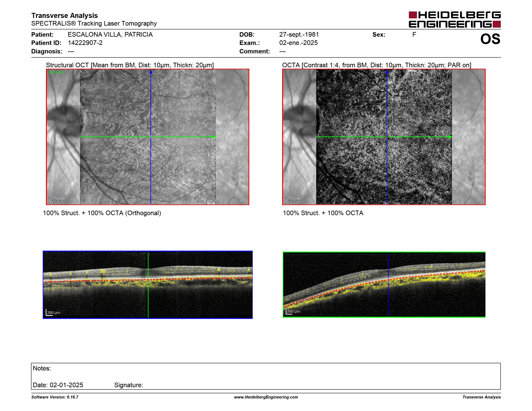The height and width of the screenshot is (411, 532).
Task: Click the Patient ID value 14222907-2
Action: 85,43
